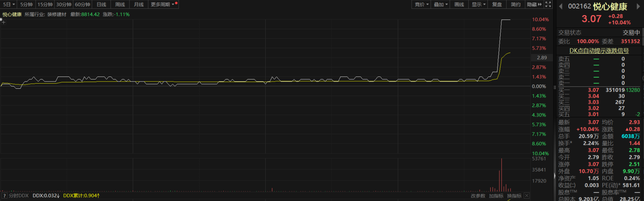
Task: Toggle 复盘 replay mode
Action: [497, 4]
